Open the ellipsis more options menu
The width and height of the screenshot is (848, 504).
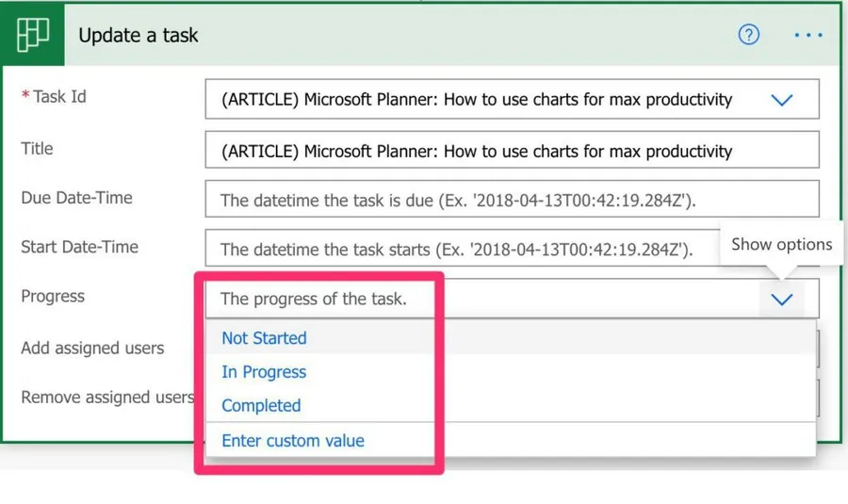point(807,36)
